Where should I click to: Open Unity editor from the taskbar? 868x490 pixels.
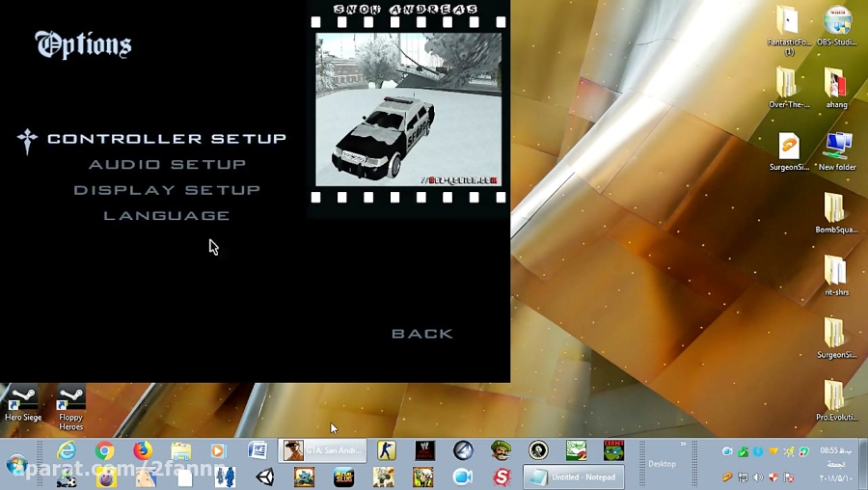(265, 477)
